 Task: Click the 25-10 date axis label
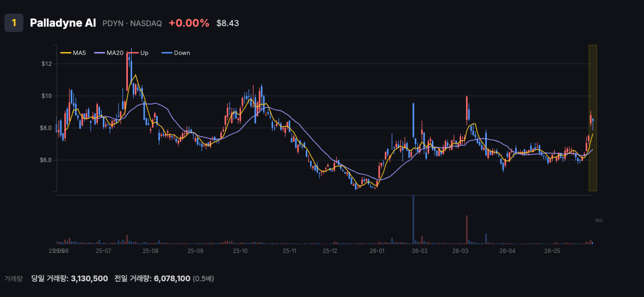[x=240, y=251]
